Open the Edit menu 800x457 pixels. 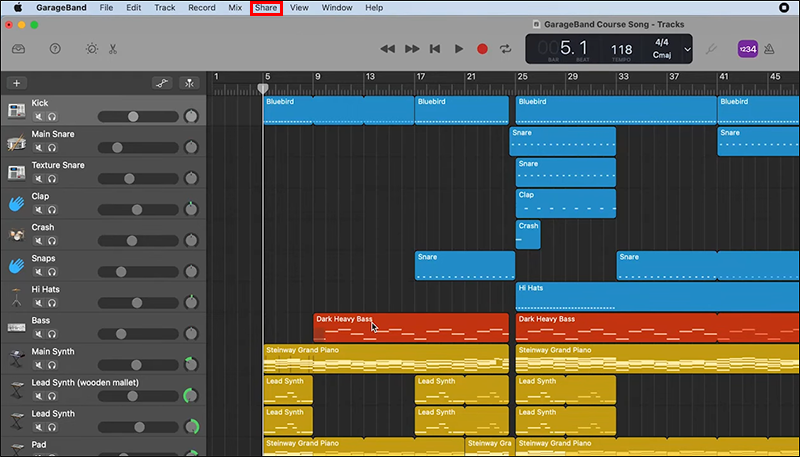134,8
